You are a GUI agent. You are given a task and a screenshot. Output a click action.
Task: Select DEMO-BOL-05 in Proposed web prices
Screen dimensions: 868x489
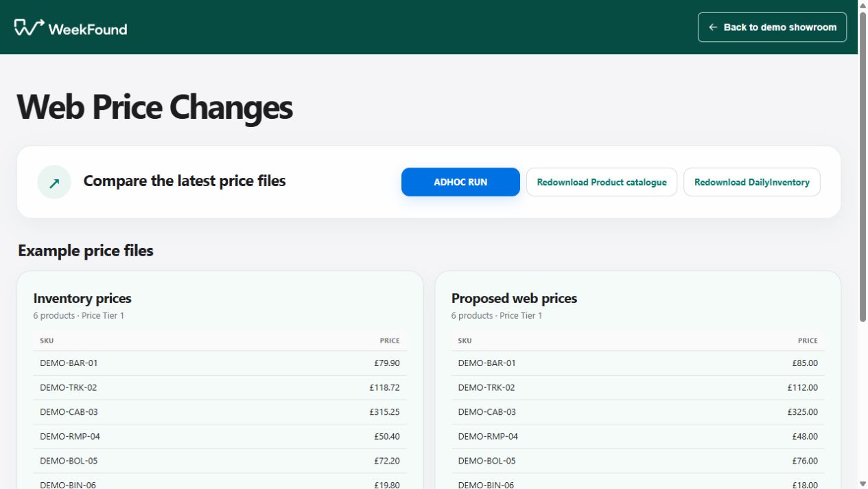click(486, 461)
